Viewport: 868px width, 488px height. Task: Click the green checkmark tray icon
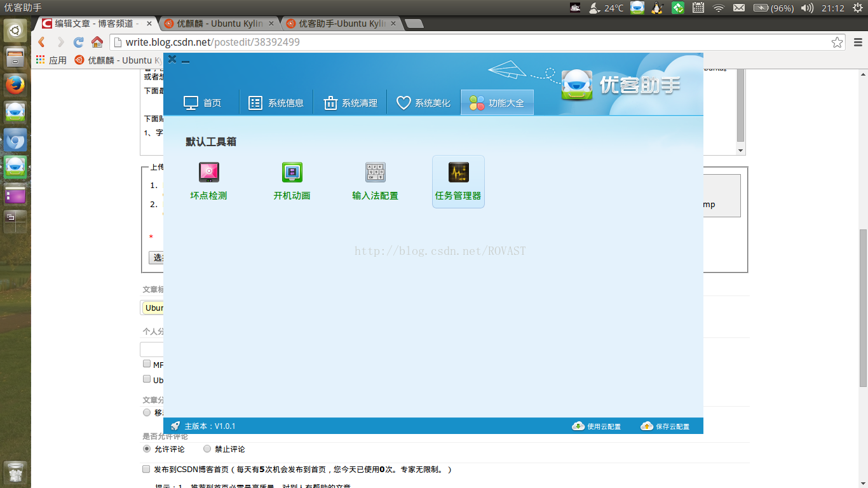[x=678, y=8]
